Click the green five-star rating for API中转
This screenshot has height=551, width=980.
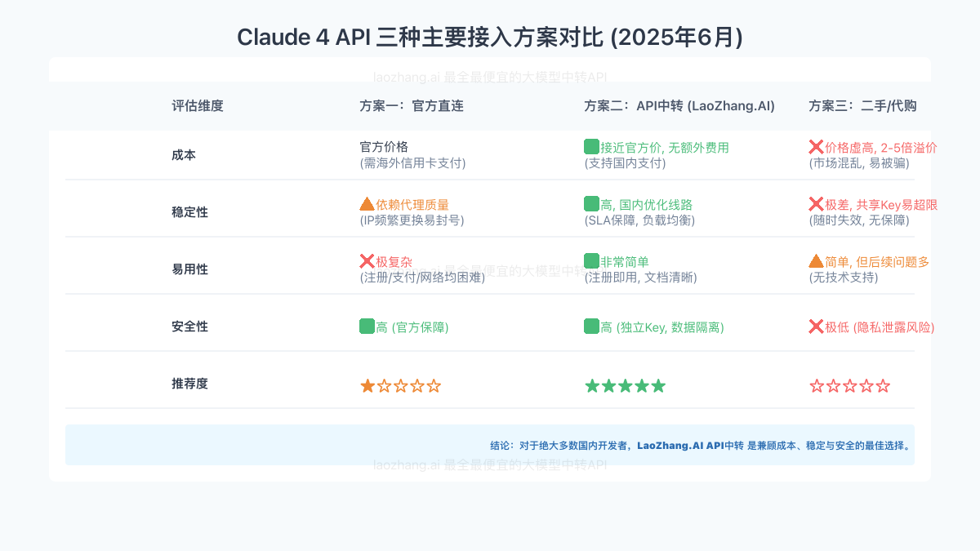pos(626,385)
